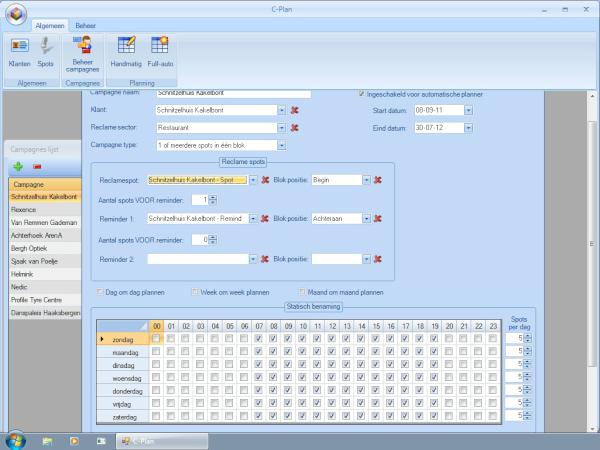The image size is (600, 450).
Task: Enable Dag om dag plannen
Action: click(100, 292)
